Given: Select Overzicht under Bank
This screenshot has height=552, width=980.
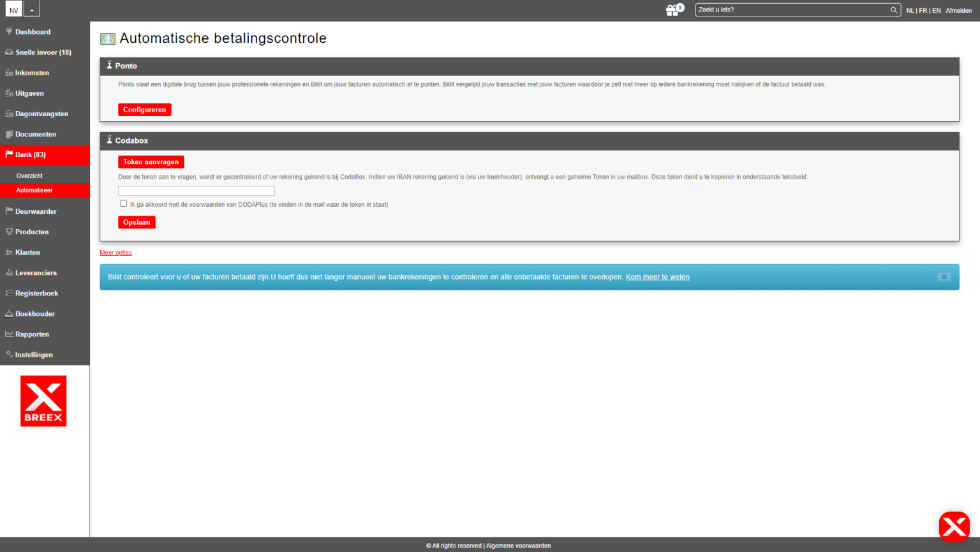Looking at the screenshot, I should (x=29, y=175).
